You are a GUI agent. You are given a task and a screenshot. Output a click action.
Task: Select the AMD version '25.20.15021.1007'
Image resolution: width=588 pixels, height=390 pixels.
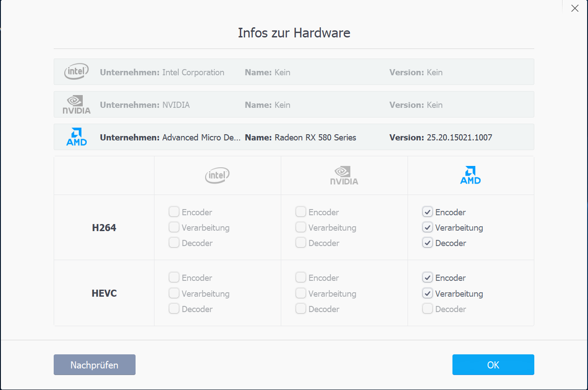click(x=459, y=137)
